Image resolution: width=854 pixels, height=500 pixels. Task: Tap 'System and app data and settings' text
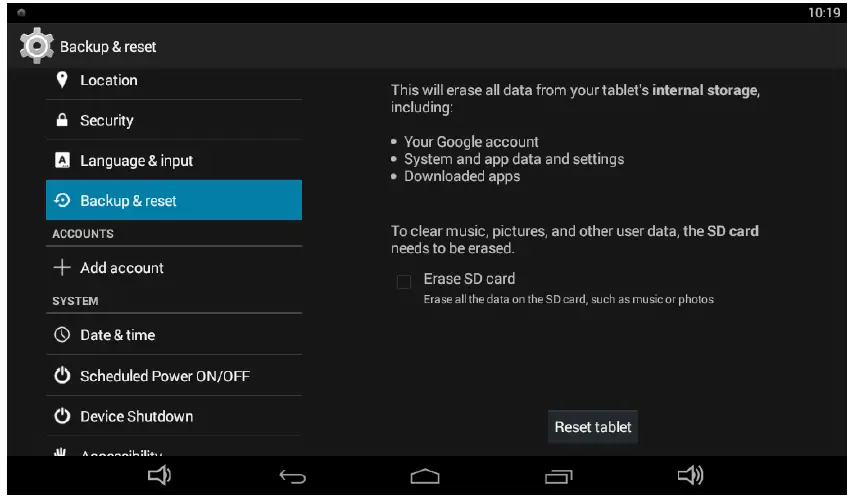pyautogui.click(x=514, y=159)
